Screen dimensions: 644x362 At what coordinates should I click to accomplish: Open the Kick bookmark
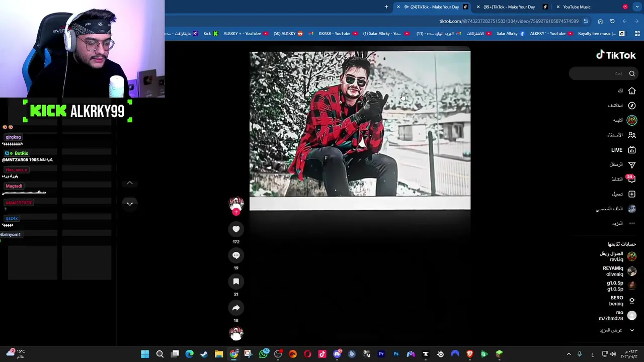(x=211, y=34)
